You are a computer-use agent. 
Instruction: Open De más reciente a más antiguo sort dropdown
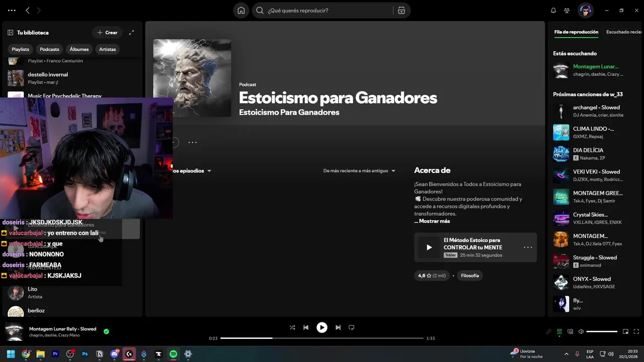[x=359, y=171]
